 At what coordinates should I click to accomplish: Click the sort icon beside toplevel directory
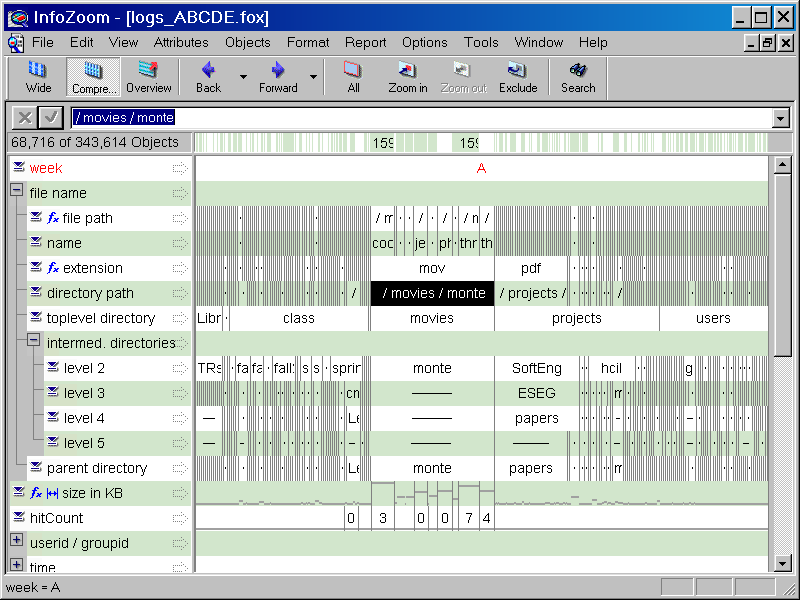pos(36,316)
